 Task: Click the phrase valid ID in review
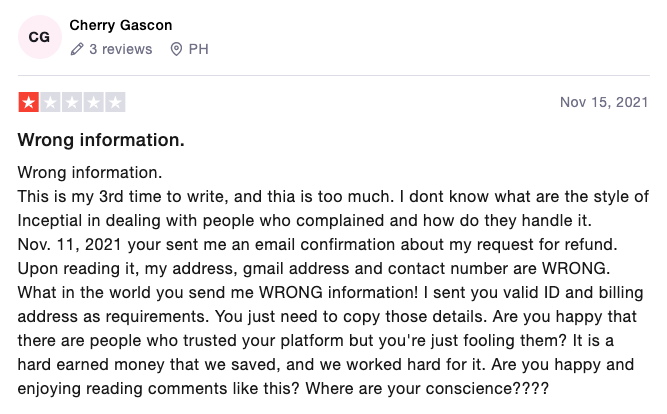coord(532,293)
